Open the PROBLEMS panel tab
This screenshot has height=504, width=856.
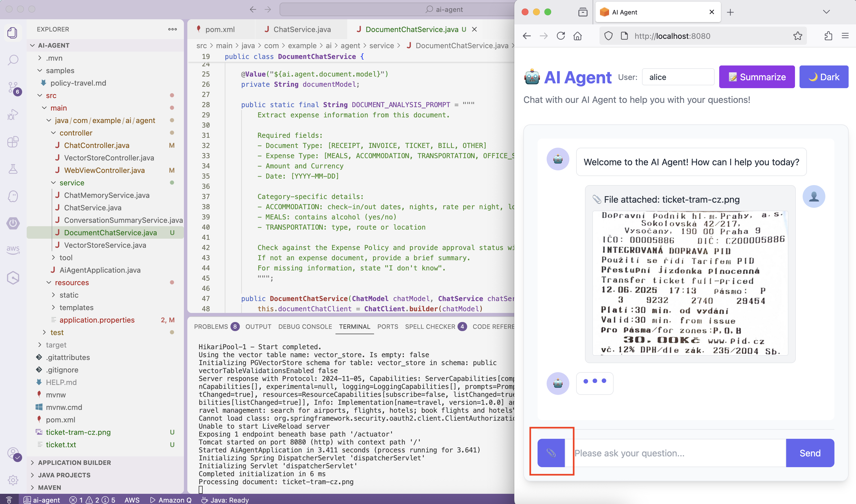pyautogui.click(x=211, y=327)
